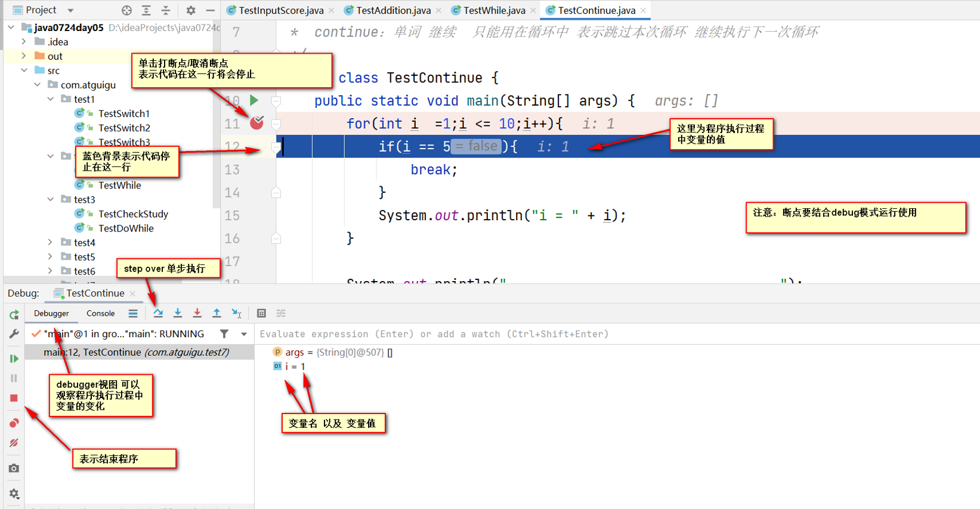Click the frames filter funnel icon
Image resolution: width=980 pixels, height=509 pixels.
click(224, 334)
